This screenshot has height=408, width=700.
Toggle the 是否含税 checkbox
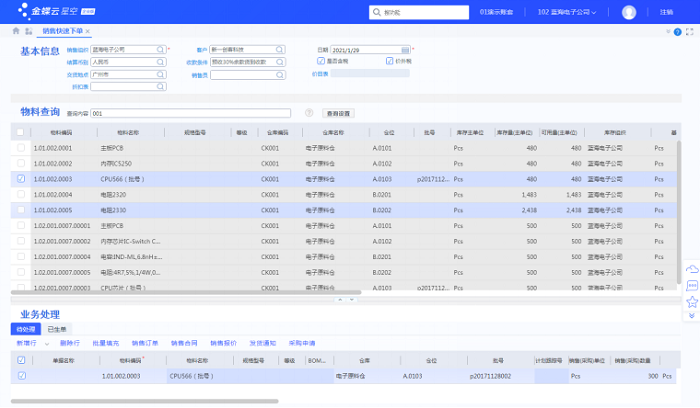pyautogui.click(x=321, y=61)
